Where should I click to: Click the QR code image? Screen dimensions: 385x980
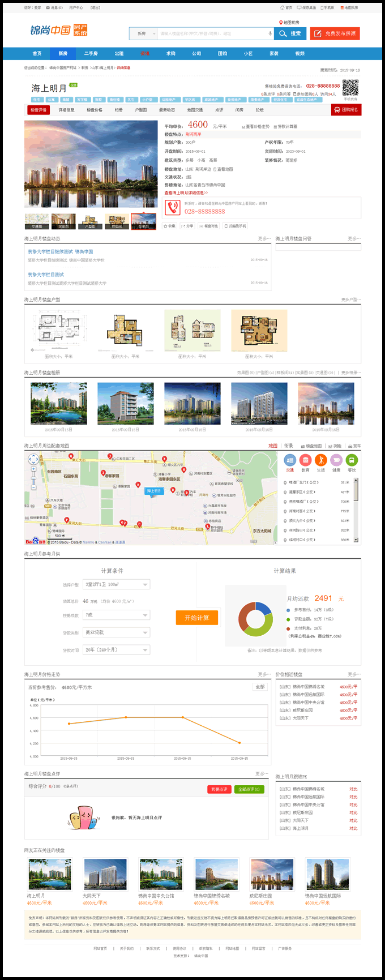[x=350, y=88]
